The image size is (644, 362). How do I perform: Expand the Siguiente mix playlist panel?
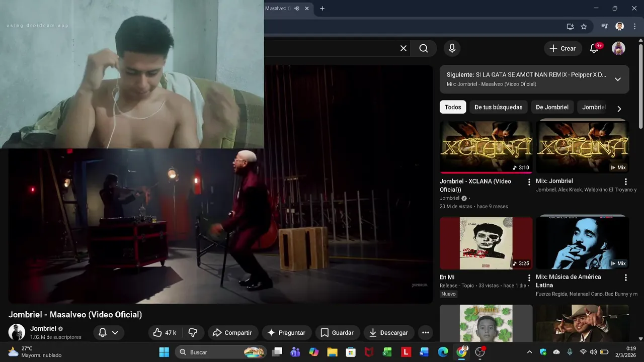click(x=618, y=79)
